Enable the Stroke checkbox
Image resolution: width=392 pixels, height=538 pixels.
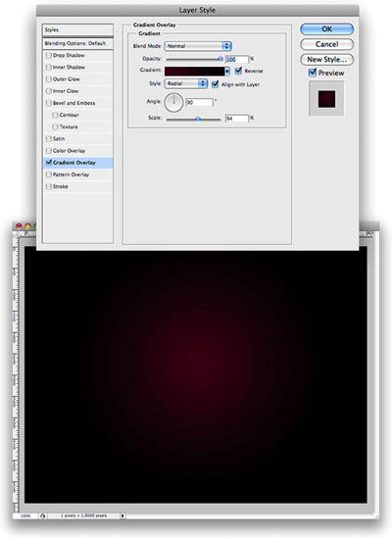pos(49,186)
